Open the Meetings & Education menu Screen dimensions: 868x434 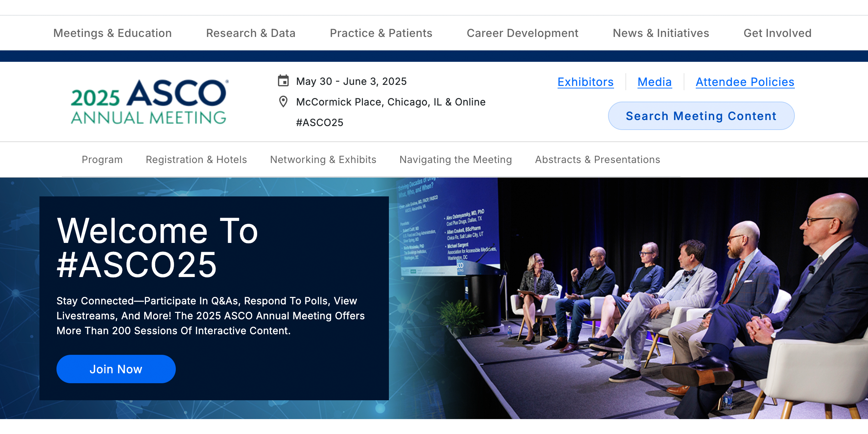click(112, 33)
